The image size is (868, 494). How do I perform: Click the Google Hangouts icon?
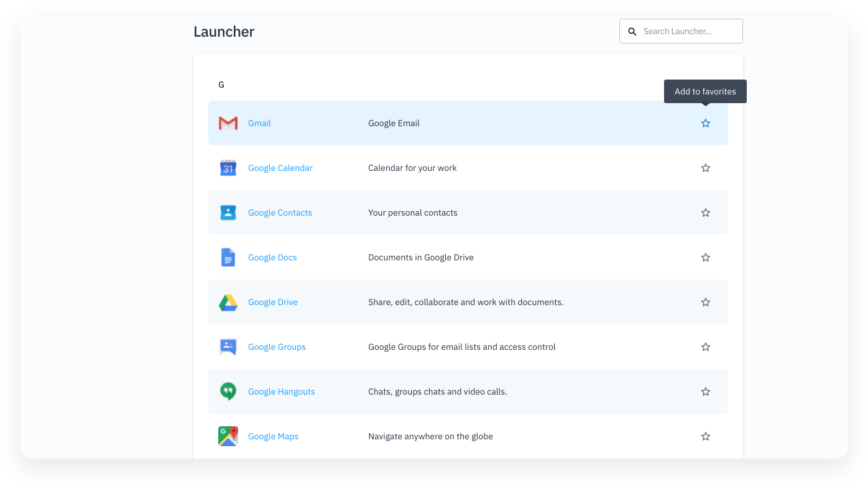(228, 391)
